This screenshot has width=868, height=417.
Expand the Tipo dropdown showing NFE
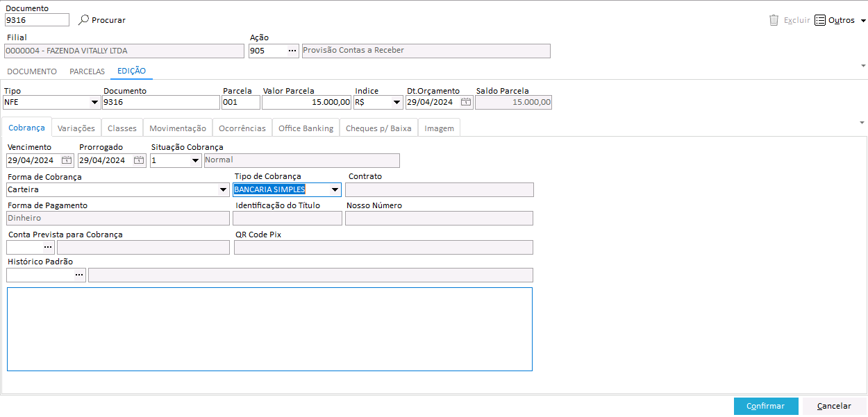point(94,103)
